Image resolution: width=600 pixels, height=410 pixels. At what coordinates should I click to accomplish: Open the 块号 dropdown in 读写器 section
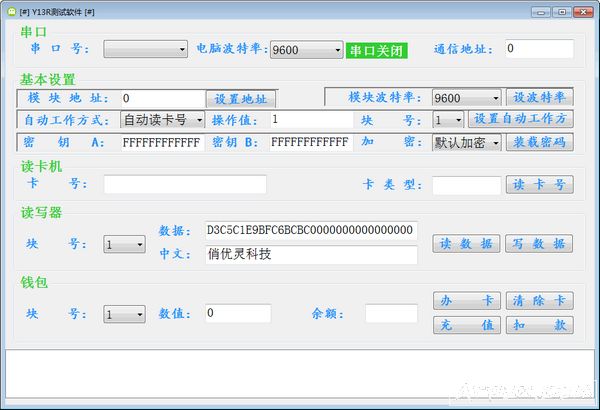click(124, 244)
